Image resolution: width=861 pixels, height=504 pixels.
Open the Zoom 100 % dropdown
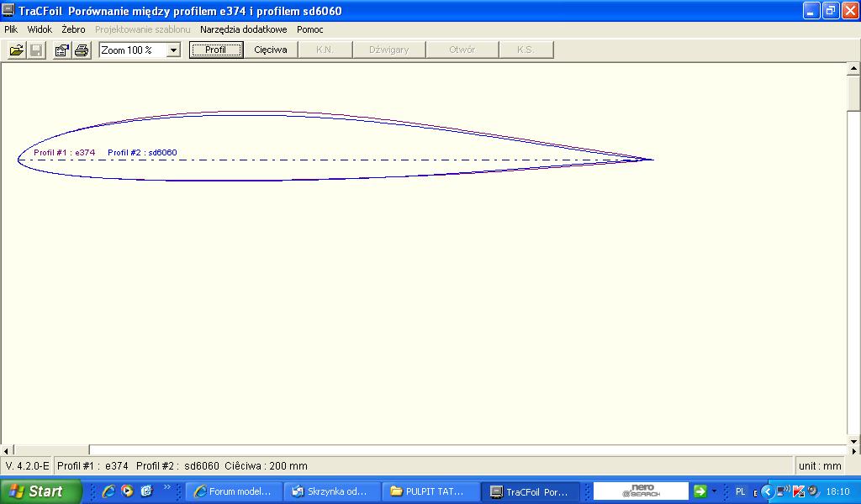coord(173,50)
